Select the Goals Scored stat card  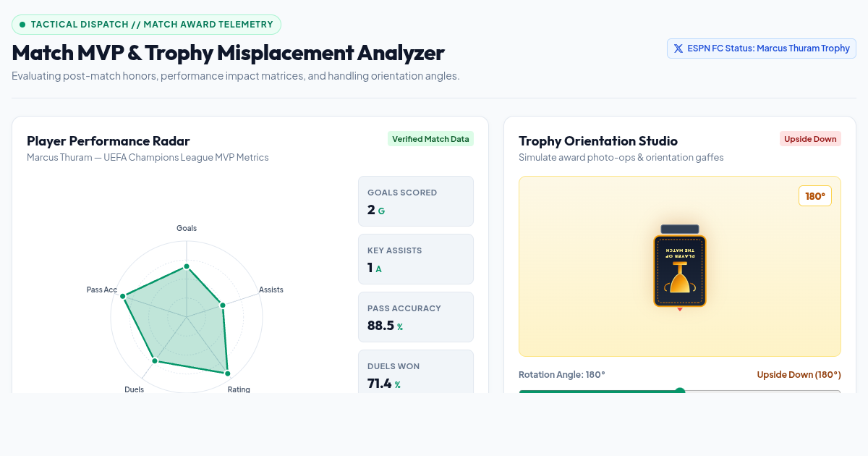[x=416, y=201]
